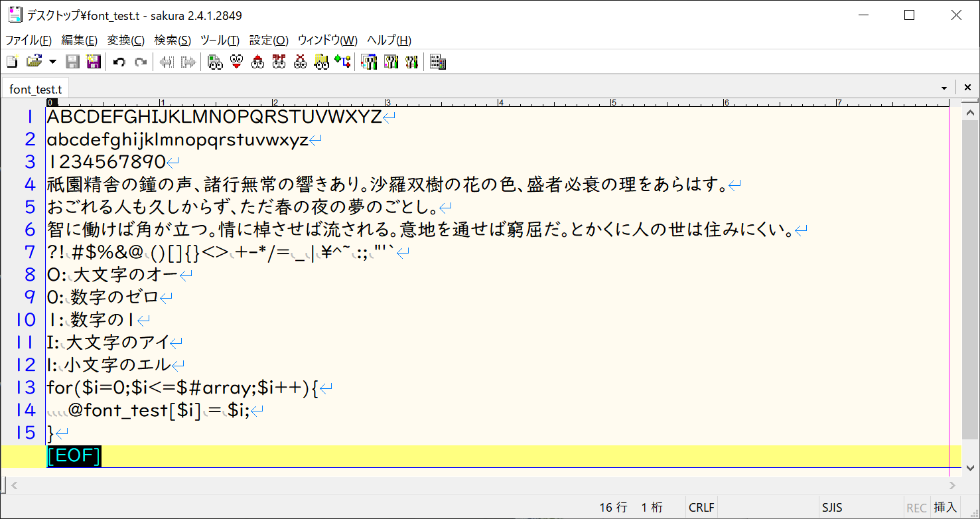Click the line starting 智に働けば角が立つ

click(x=420, y=230)
